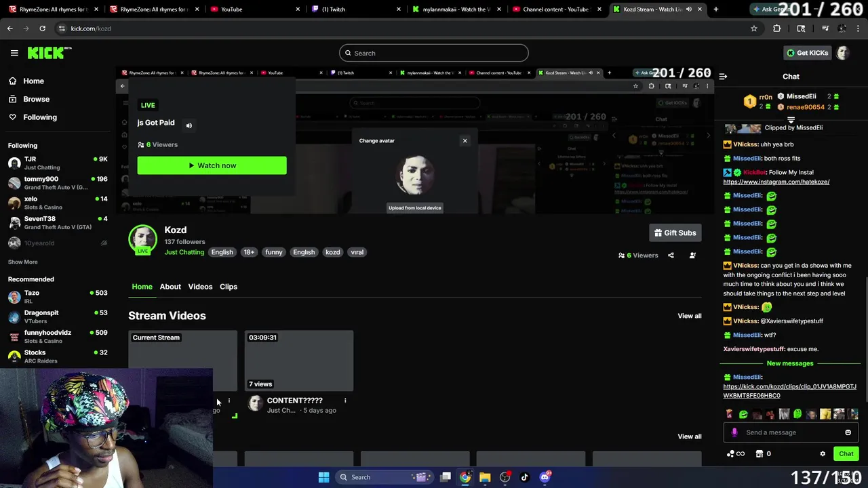Open funnyhoodvidz recommended channel
The width and height of the screenshot is (868, 488).
[x=58, y=336]
